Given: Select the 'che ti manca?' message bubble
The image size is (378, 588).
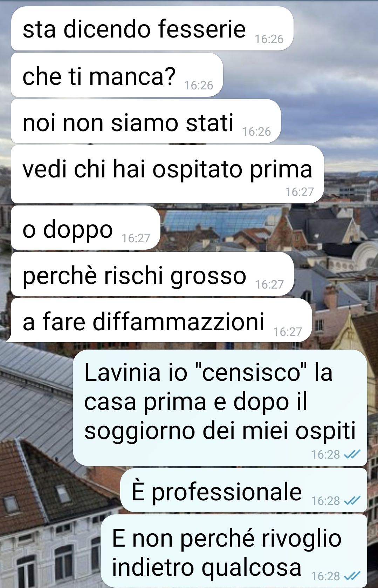Looking at the screenshot, I should coord(117,75).
